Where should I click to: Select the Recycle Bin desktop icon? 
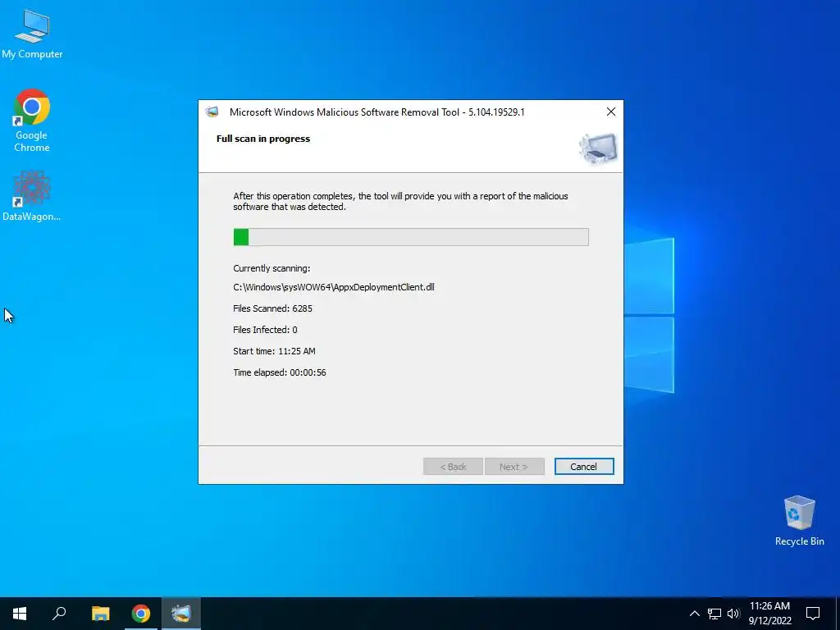799,521
